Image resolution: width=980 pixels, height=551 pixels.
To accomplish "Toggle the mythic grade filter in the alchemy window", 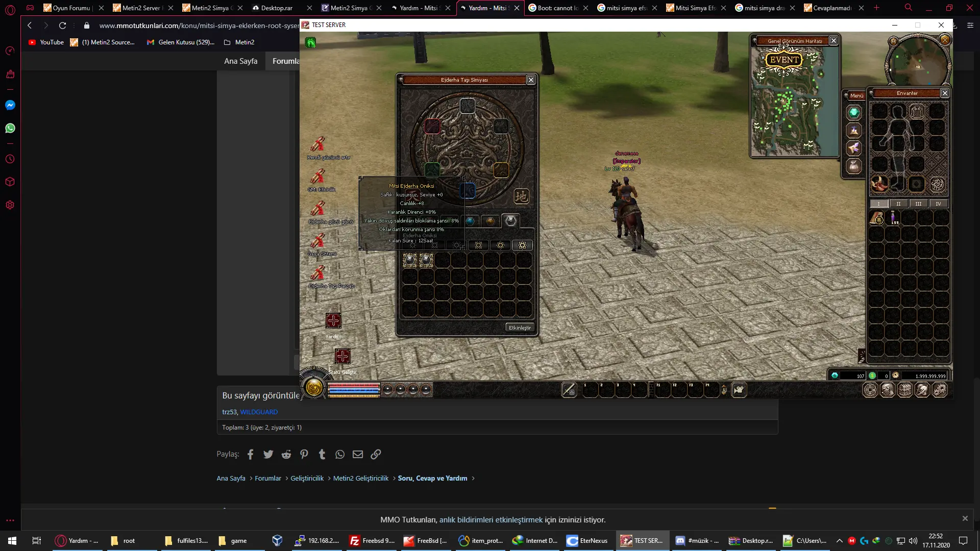I will 522,245.
